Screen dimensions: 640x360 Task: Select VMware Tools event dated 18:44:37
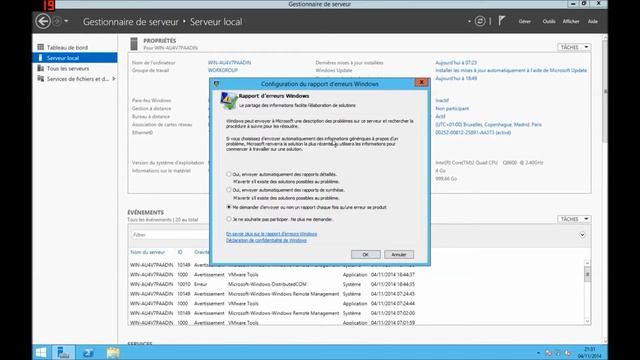tap(273, 275)
